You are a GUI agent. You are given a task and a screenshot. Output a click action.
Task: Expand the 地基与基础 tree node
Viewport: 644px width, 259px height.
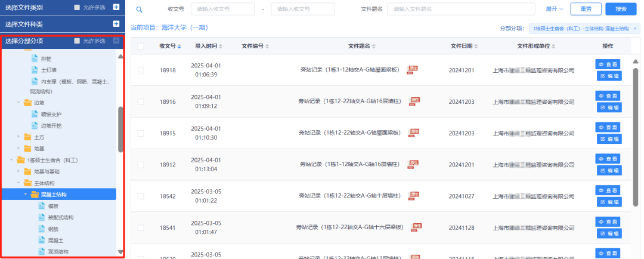(19, 172)
